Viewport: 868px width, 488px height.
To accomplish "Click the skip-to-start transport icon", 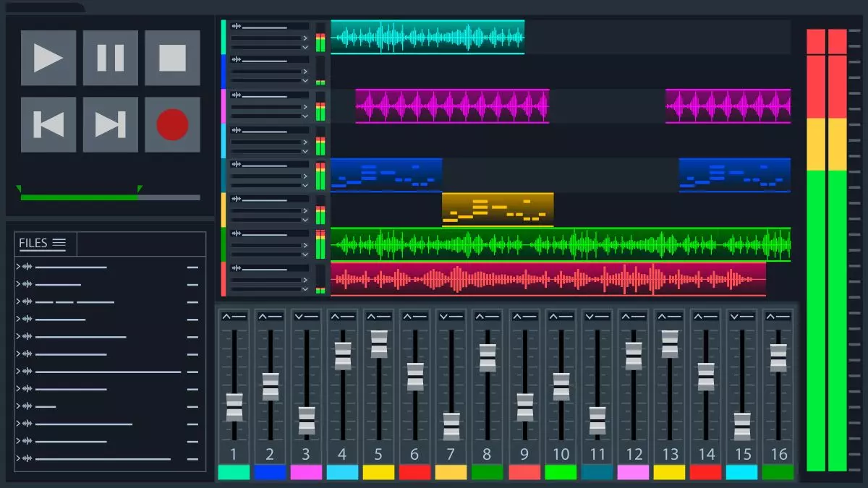I will pos(48,123).
